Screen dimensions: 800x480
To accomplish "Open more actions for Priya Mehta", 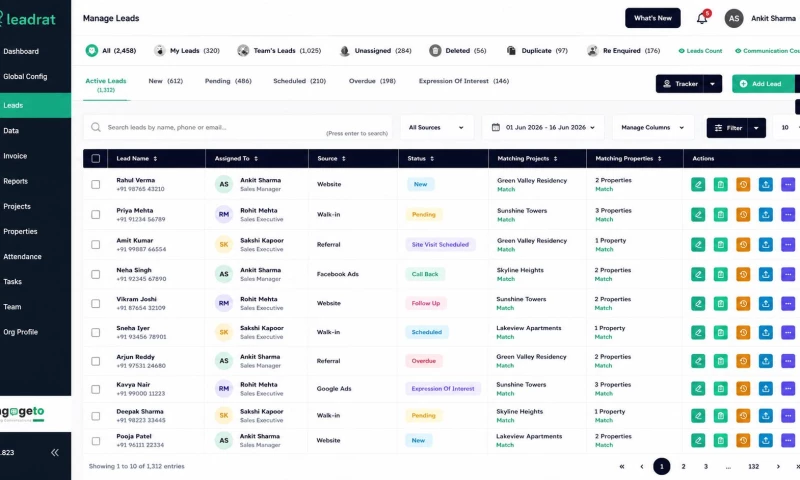I will click(x=788, y=215).
